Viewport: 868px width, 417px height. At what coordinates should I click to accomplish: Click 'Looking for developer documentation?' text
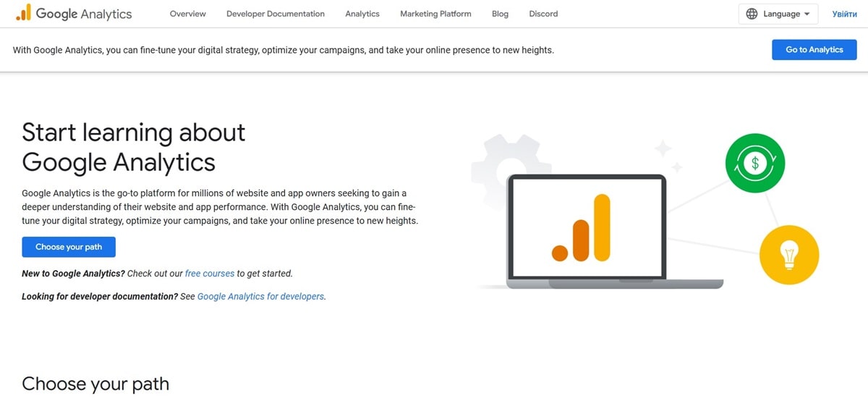[100, 296]
